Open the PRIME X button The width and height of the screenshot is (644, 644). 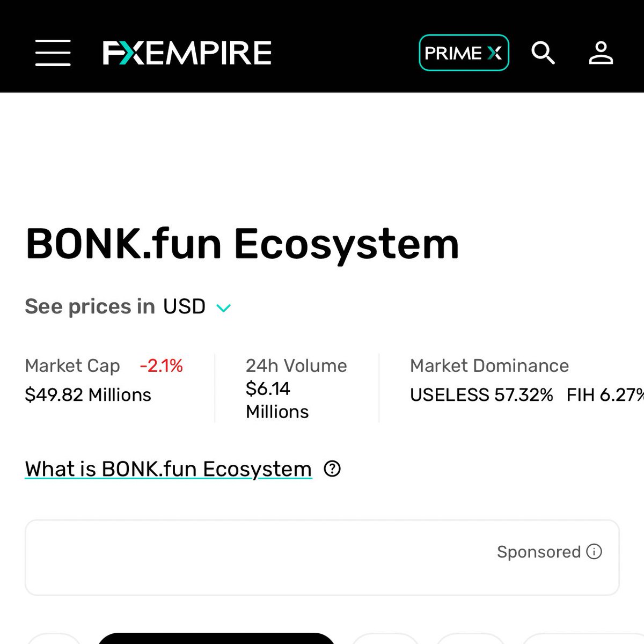pos(463,53)
